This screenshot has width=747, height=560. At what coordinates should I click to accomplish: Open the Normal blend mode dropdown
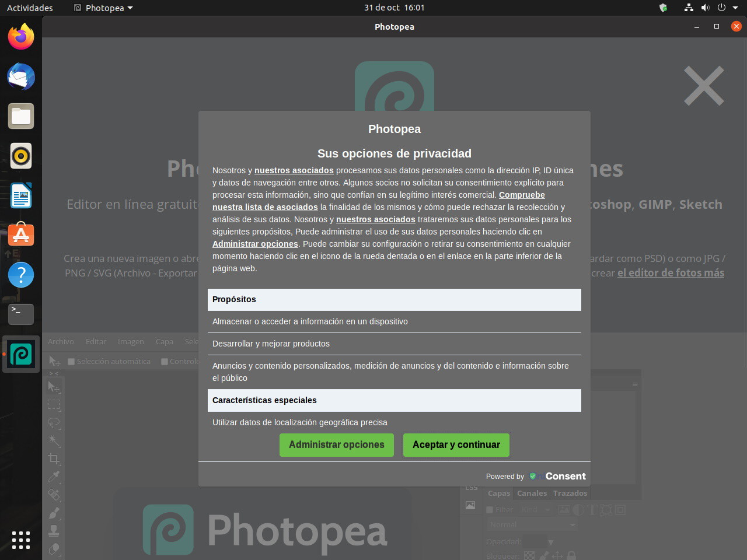[x=532, y=525]
